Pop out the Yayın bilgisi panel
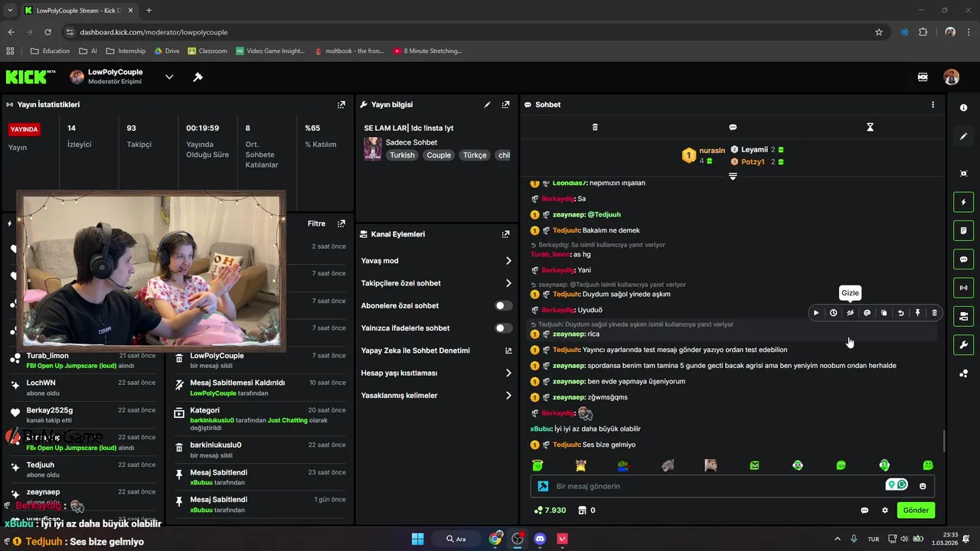This screenshot has height=551, width=980. (505, 104)
